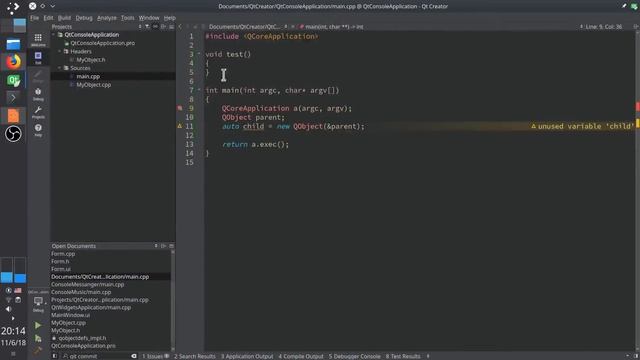This screenshot has width=640, height=360.
Task: Click the US flag keyboard layout icon
Action: 18,291
